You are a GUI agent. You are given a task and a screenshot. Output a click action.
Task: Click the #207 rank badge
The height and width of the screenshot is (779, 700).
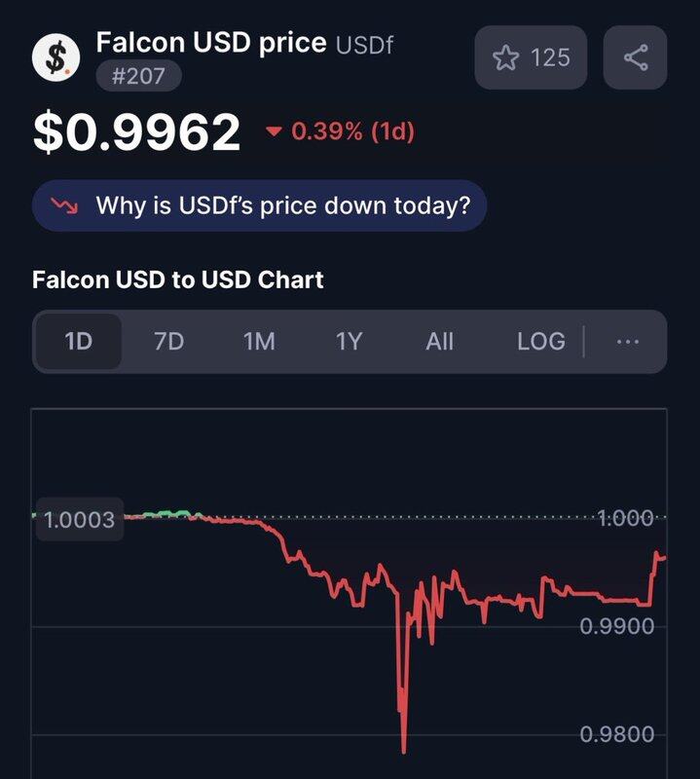pos(138,76)
